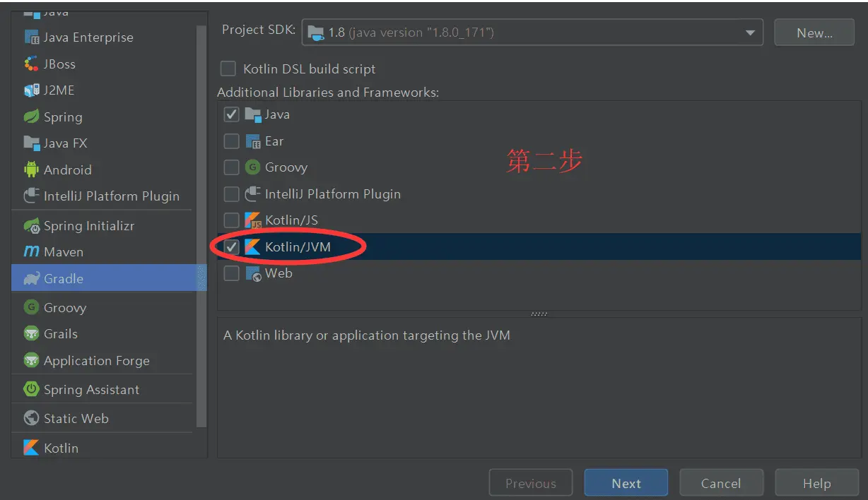Click the Kotlin/JVM icon
This screenshot has height=500, width=868.
(x=252, y=246)
